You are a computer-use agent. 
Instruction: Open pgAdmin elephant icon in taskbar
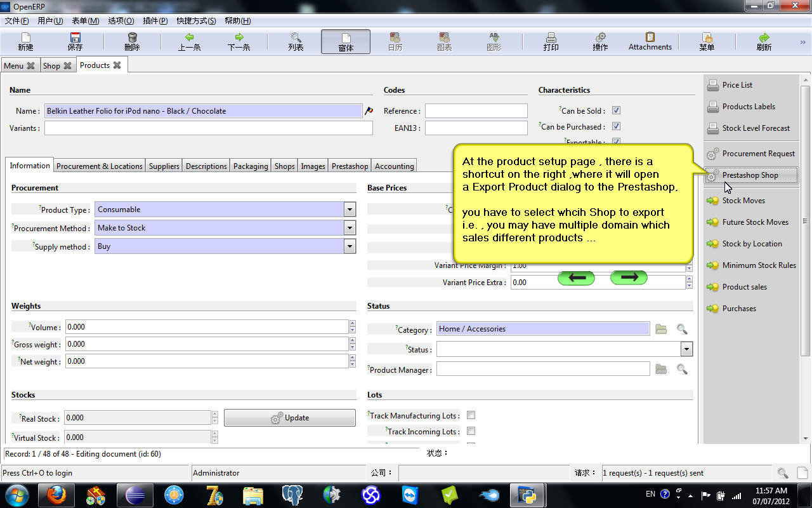(292, 495)
